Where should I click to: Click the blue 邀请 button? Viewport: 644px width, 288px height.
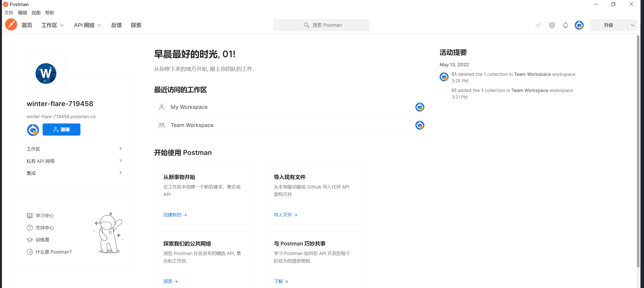pos(61,130)
